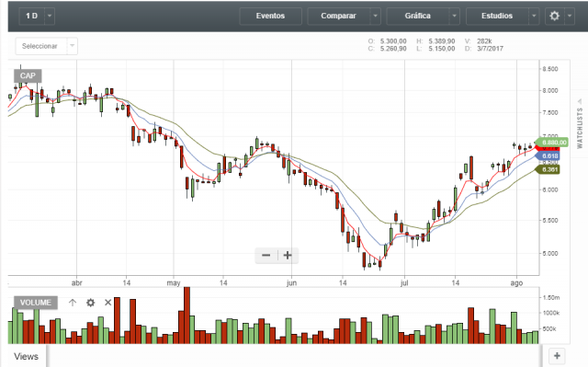Viewport: 588px width, 367px height.
Task: Click the close value 5.260,90
Action: click(393, 49)
